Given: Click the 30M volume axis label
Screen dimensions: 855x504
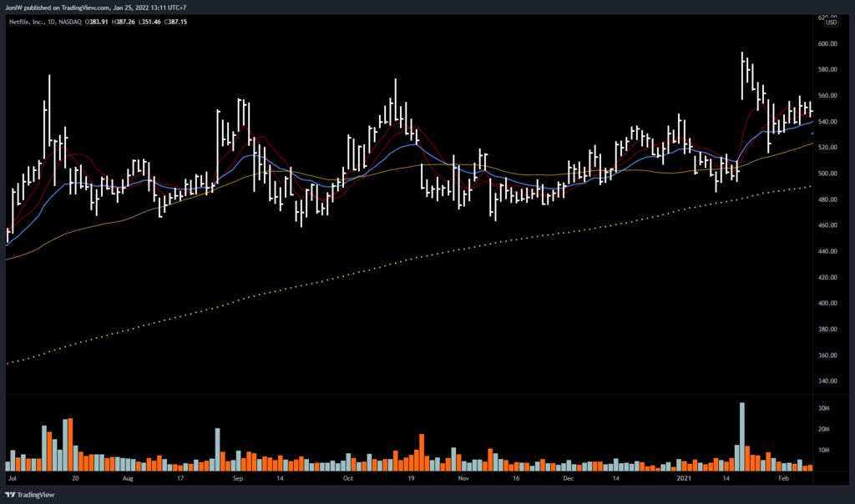Looking at the screenshot, I should pos(823,409).
